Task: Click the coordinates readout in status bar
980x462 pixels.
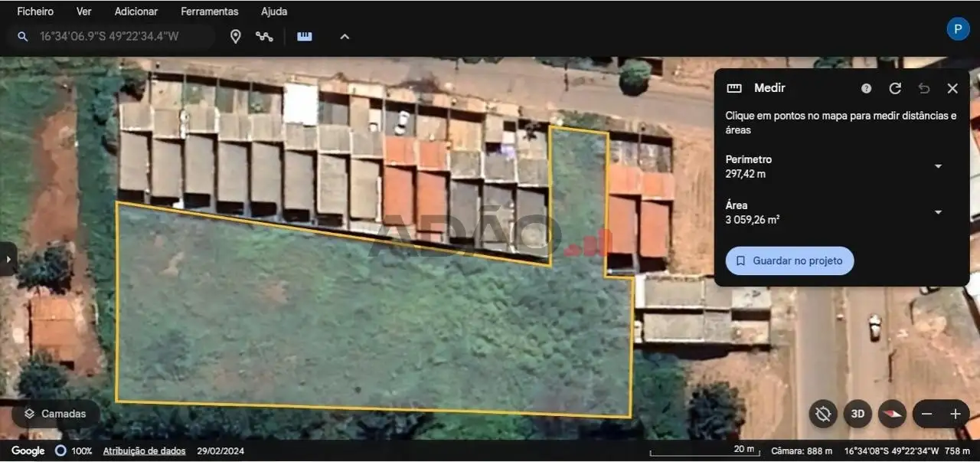Action: [x=891, y=451]
